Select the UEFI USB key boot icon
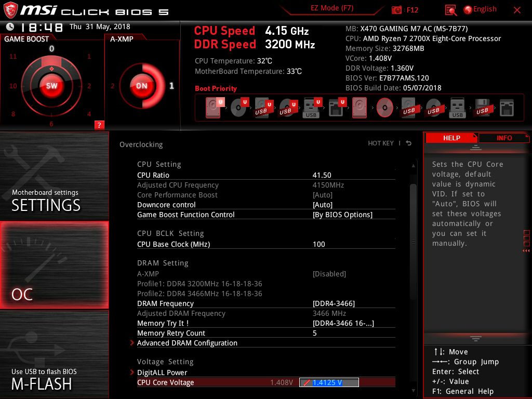Image resolution: width=532 pixels, height=399 pixels. point(312,108)
